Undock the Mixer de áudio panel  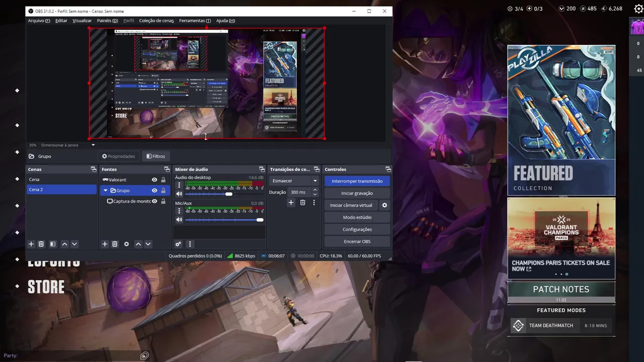[x=262, y=169]
